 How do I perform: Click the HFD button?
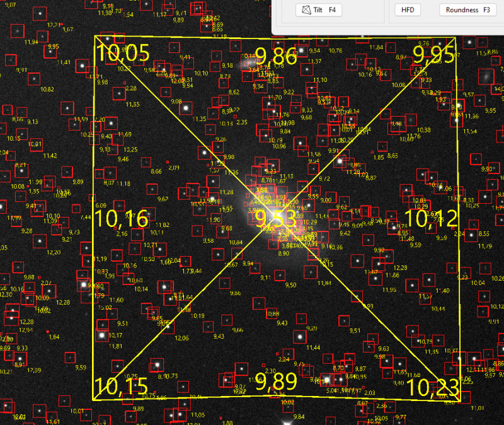pos(408,10)
